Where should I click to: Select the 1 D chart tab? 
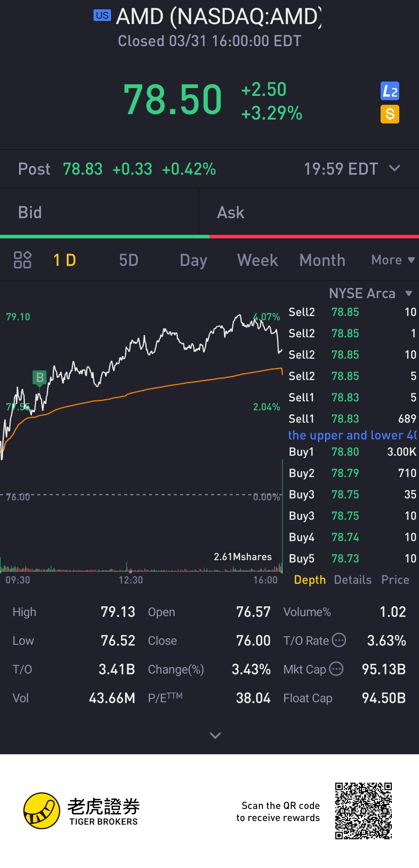64,260
